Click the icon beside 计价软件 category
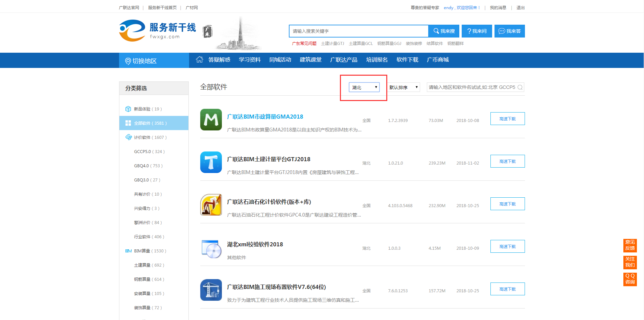The image size is (644, 320). pyautogui.click(x=129, y=137)
